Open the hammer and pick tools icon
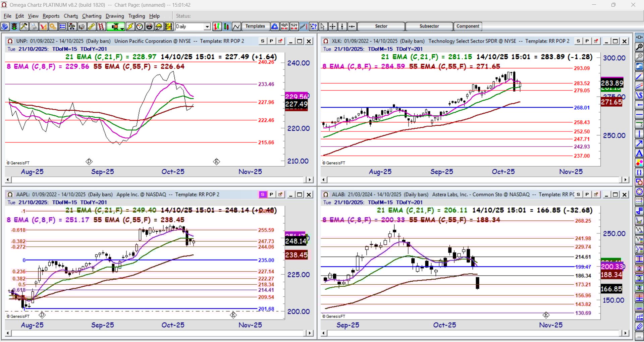 point(24,26)
